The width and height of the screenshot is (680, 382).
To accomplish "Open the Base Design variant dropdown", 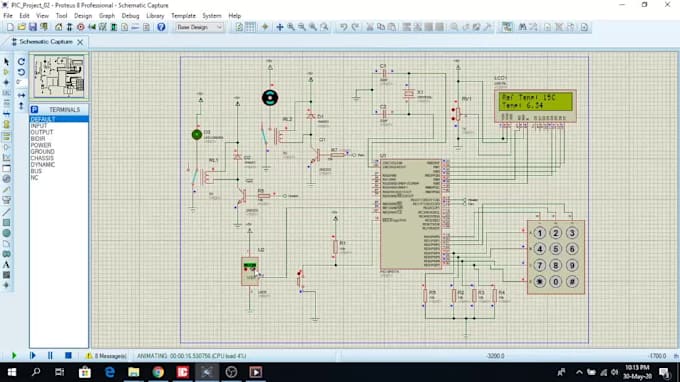I will tap(199, 27).
